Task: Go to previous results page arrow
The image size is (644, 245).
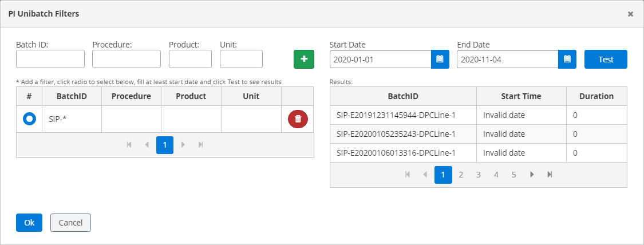Action: click(x=425, y=175)
